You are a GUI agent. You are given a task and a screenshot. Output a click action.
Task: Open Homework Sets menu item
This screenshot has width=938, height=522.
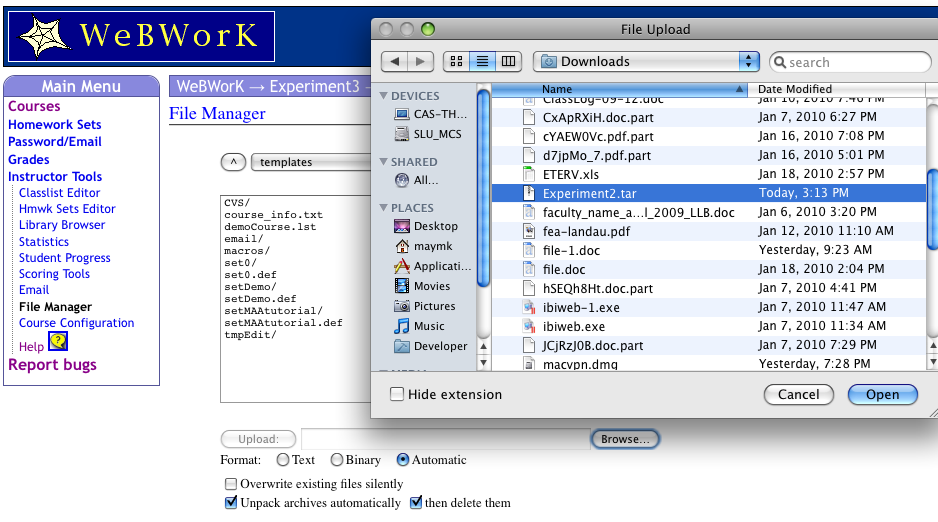pyautogui.click(x=54, y=124)
